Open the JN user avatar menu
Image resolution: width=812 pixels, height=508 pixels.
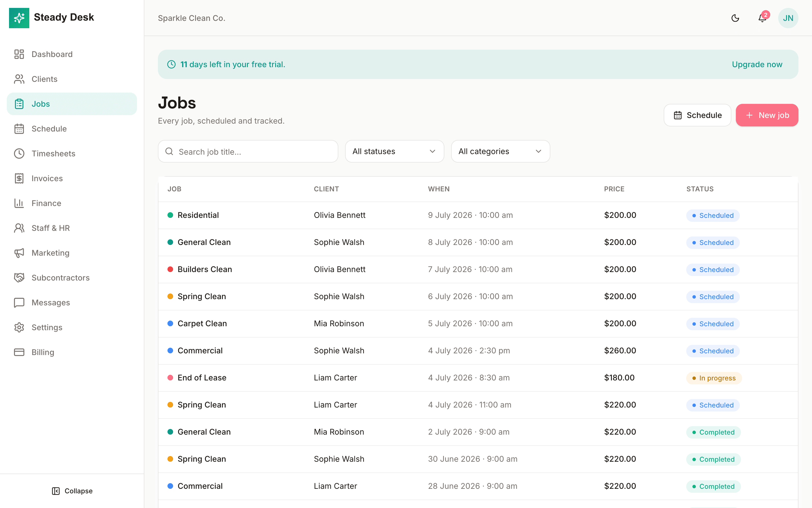pos(788,18)
